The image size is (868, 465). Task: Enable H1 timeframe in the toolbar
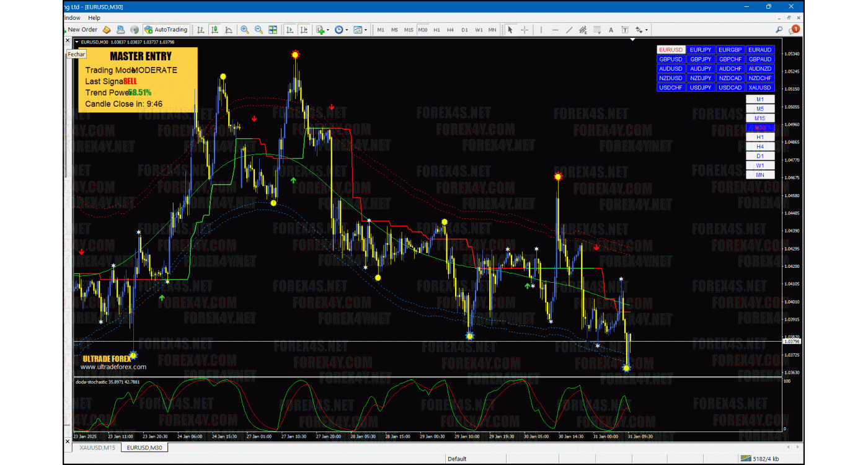tap(436, 30)
